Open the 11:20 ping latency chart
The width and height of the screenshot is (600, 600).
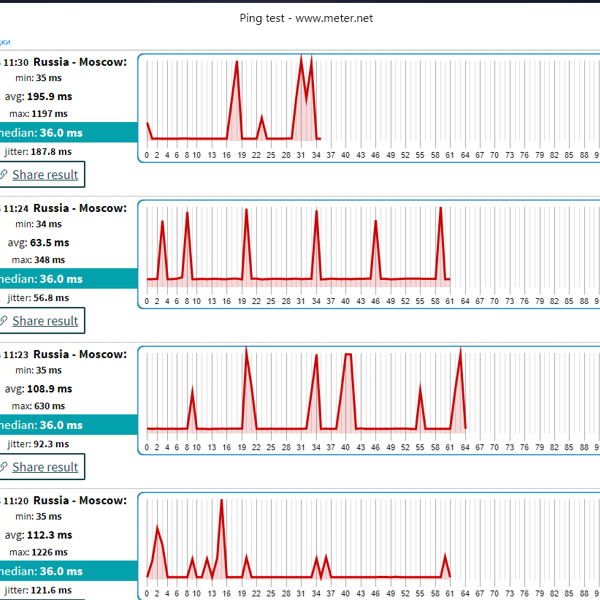[369, 546]
